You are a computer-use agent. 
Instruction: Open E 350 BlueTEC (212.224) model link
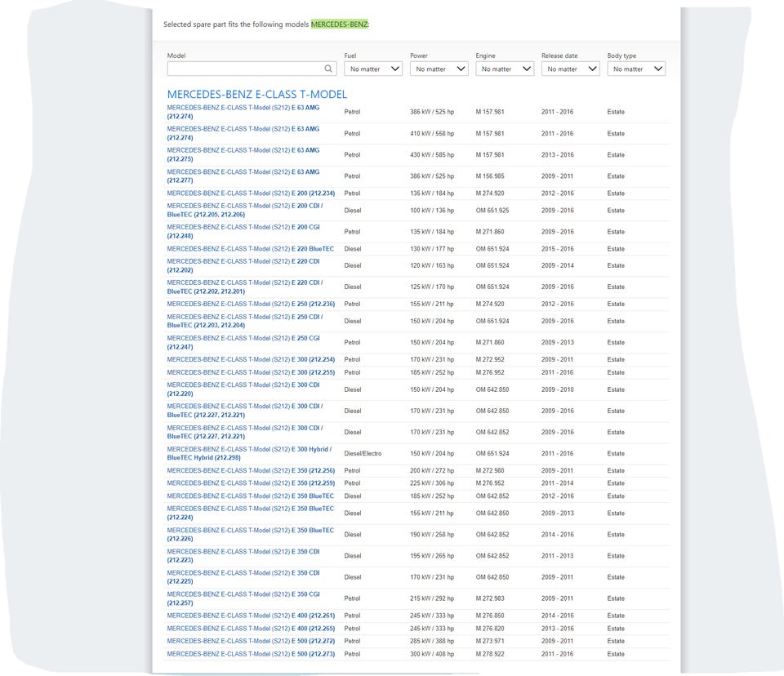pyautogui.click(x=251, y=513)
